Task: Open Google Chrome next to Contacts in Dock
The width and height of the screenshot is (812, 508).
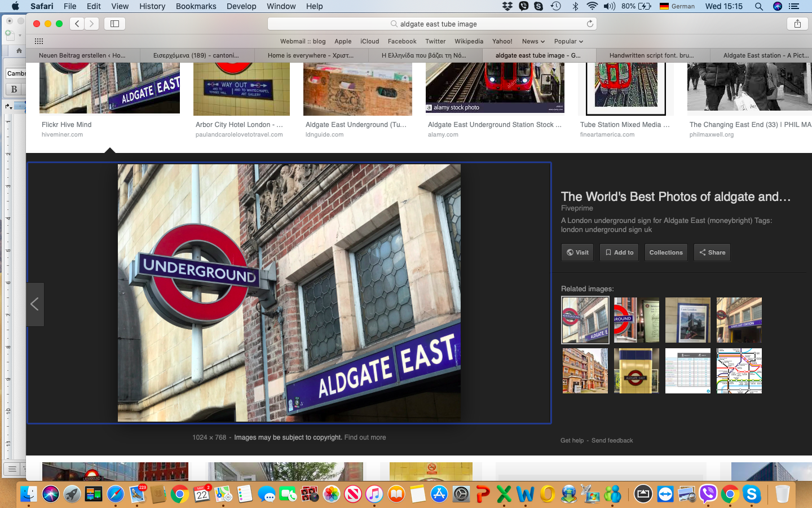Action: tap(180, 494)
